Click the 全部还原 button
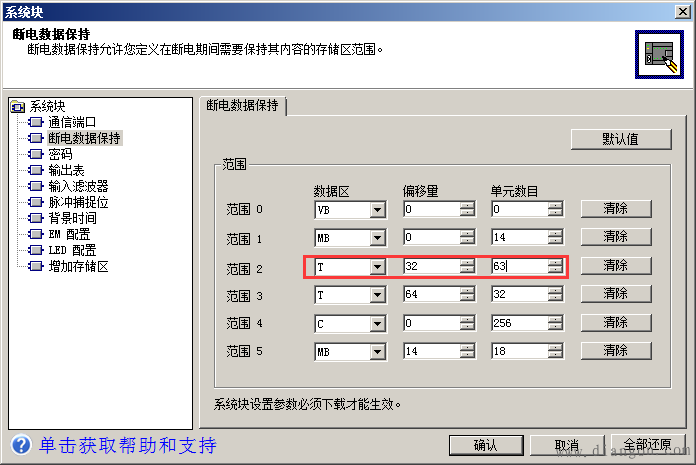Viewport: 696px width, 465px height. point(648,445)
